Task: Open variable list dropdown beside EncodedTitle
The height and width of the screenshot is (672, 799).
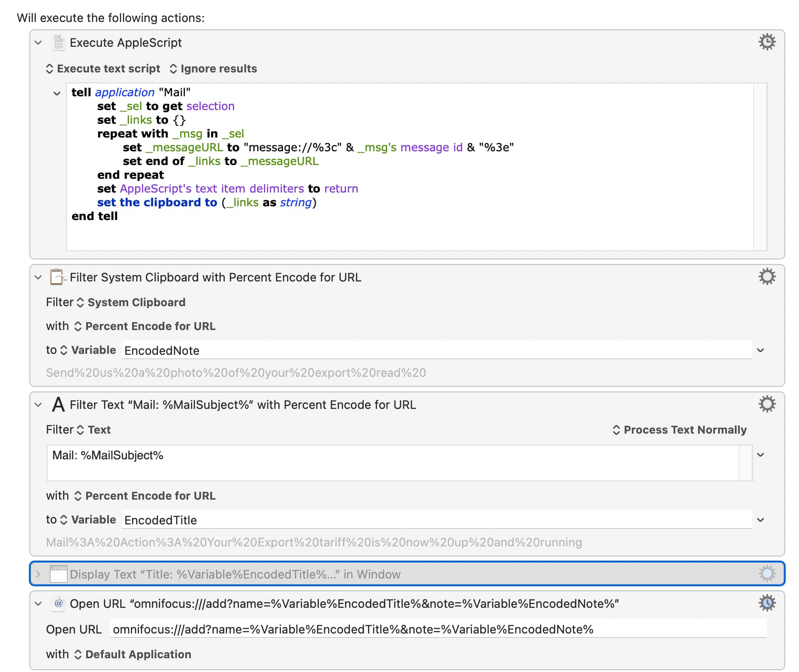Action: coord(760,520)
